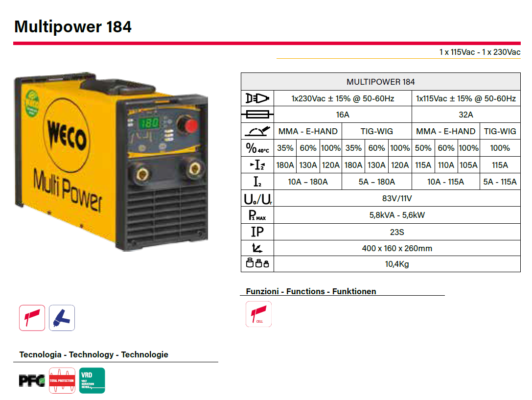Screen dimensions: 532x400
Task: Click the red electrode welding icon under the product photo
Action: pos(32,318)
